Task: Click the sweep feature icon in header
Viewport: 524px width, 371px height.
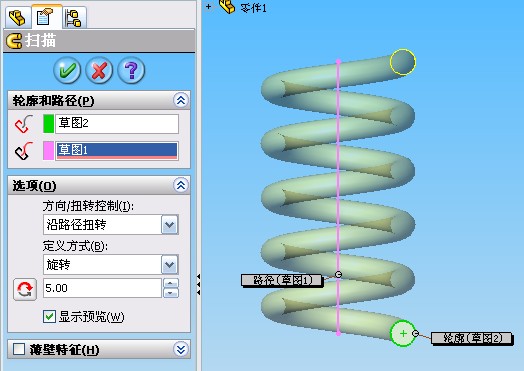Action: pyautogui.click(x=14, y=41)
